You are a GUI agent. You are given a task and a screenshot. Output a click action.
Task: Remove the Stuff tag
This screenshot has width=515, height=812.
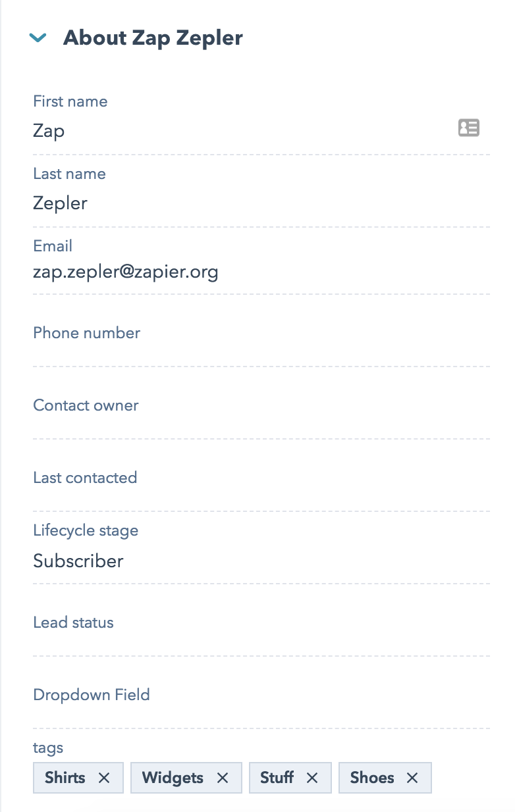click(x=312, y=778)
